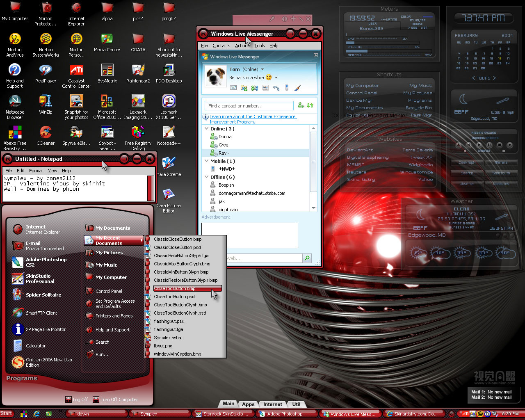Screen dimensions: 525x420
Task: Open the Contacts menu in Messenger
Action: pyautogui.click(x=221, y=46)
